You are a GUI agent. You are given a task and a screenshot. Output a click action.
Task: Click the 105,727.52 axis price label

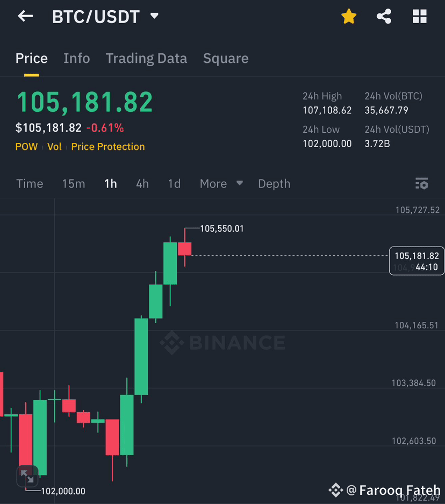418,210
